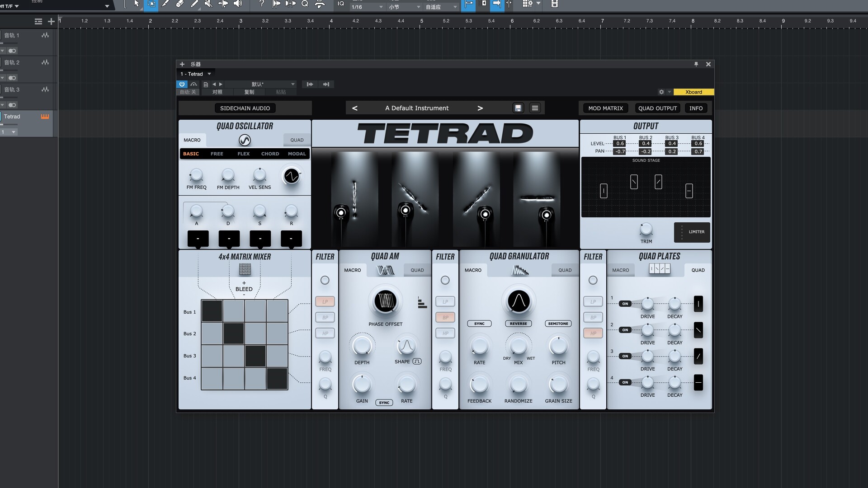Expand 音轨 3 track options arrow

click(x=2, y=105)
